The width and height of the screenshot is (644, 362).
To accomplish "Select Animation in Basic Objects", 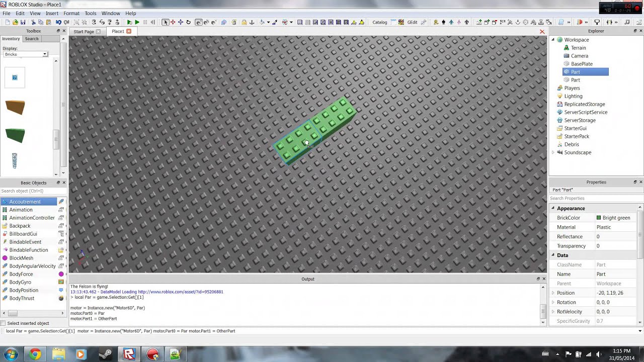I will point(21,210).
